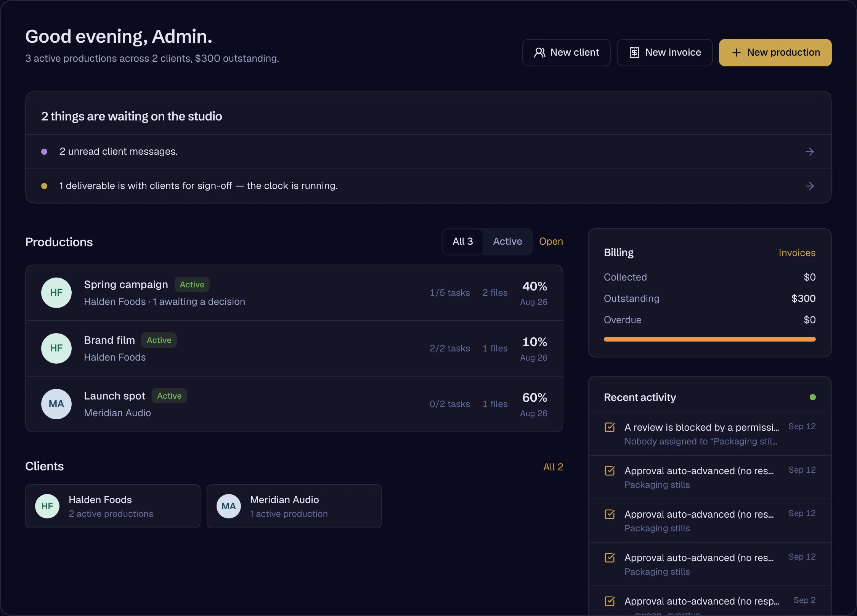
Task: Open Halden Foods client card
Action: (113, 506)
